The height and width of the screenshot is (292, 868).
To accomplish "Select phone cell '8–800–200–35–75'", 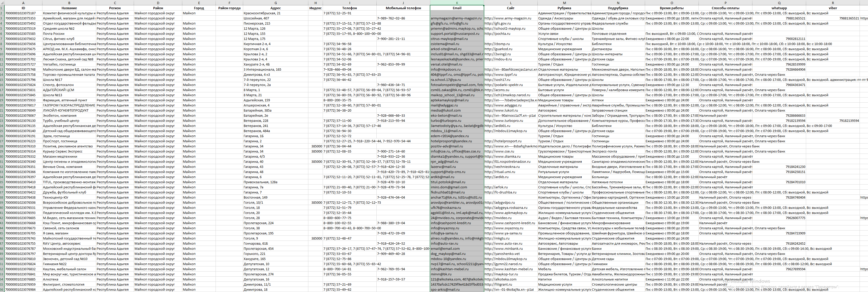I will pyautogui.click(x=350, y=100).
